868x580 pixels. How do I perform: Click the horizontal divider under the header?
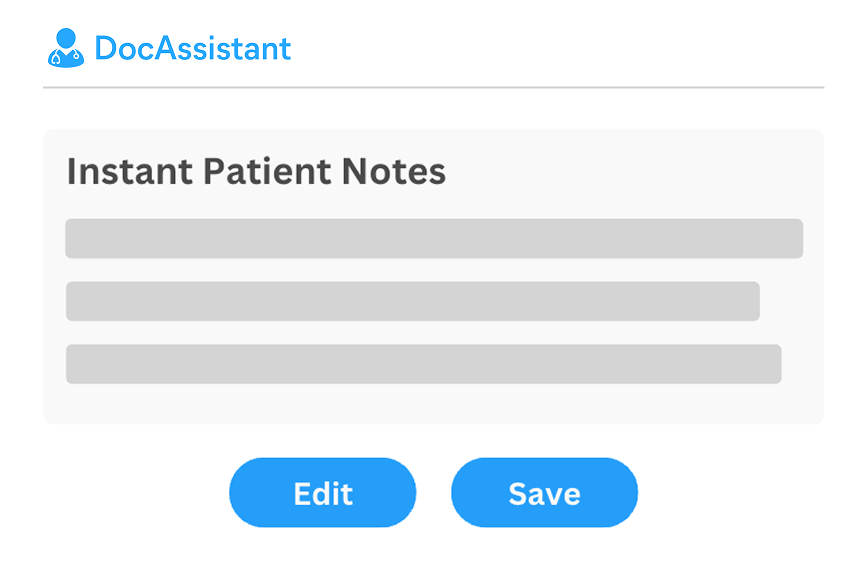pyautogui.click(x=433, y=87)
